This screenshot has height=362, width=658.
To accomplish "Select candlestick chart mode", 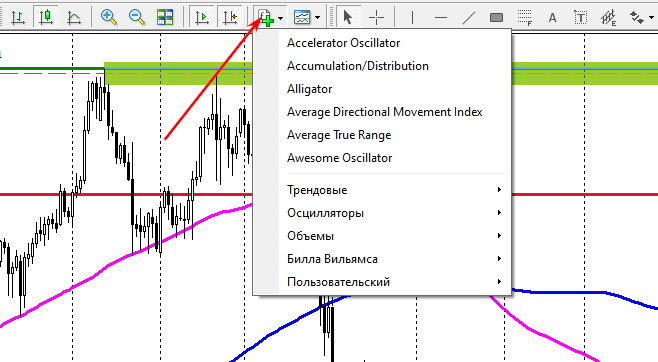I will point(46,17).
